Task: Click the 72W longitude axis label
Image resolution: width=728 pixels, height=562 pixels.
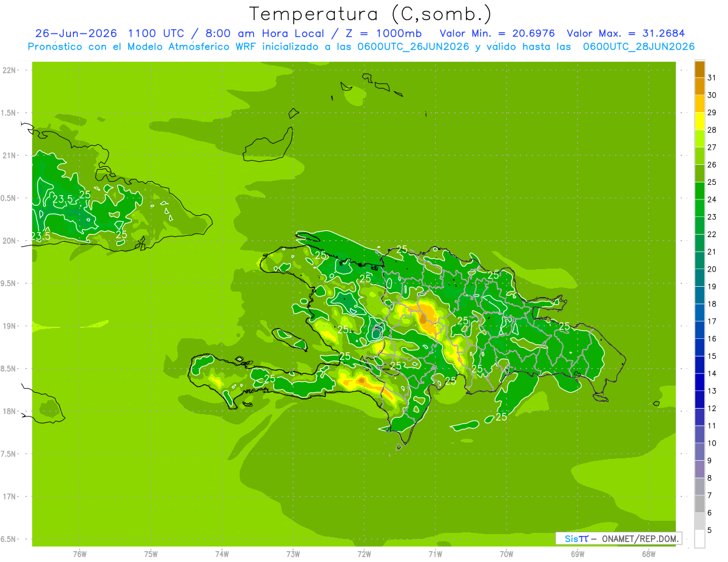Action: pyautogui.click(x=364, y=554)
